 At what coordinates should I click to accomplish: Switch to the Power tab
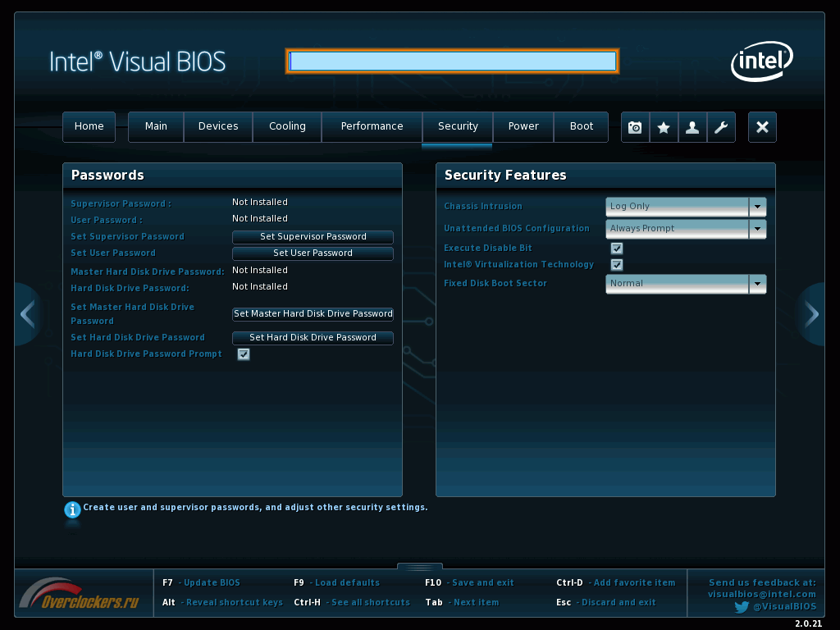(x=523, y=127)
